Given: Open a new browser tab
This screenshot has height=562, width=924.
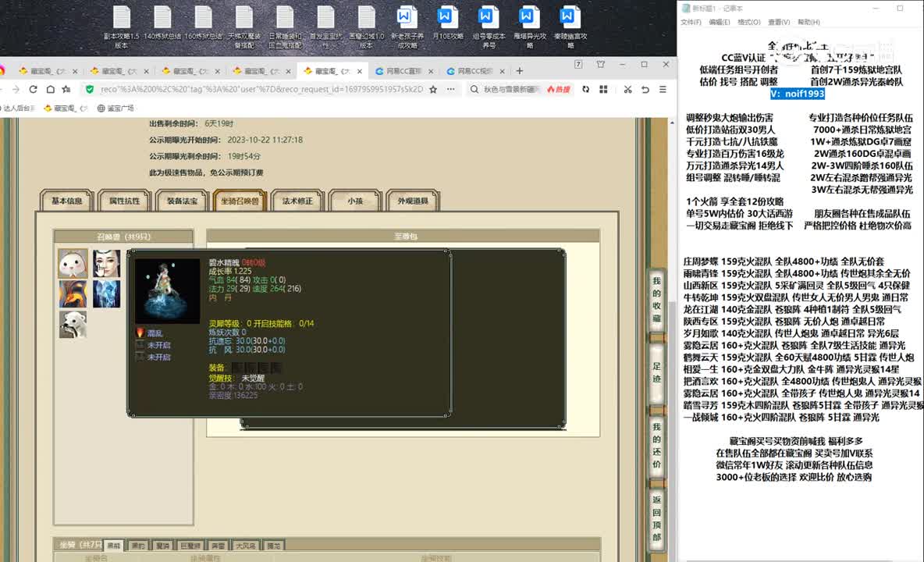Looking at the screenshot, I should click(519, 71).
